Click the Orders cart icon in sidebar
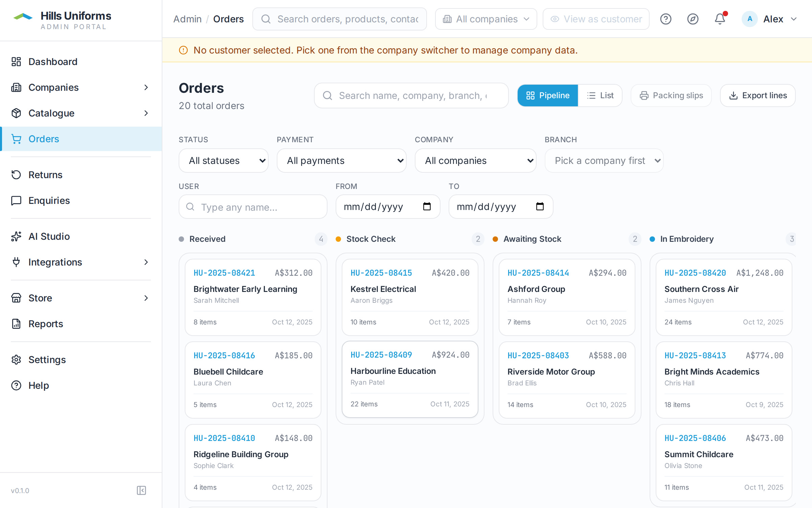Screen dimensions: 812x508 pos(16,139)
